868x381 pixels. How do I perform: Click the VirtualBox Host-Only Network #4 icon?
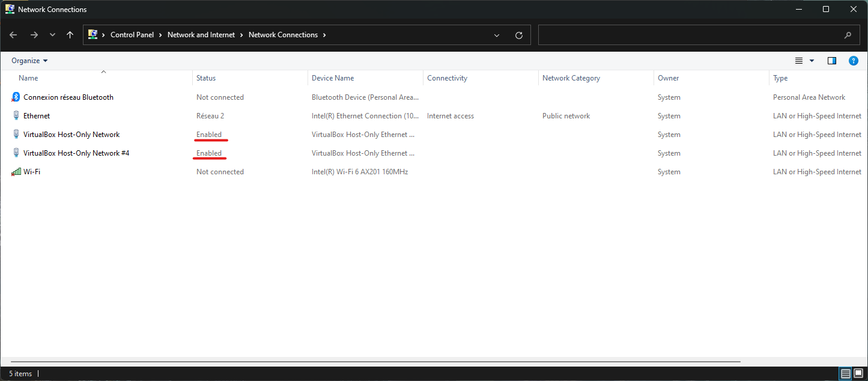(x=16, y=153)
